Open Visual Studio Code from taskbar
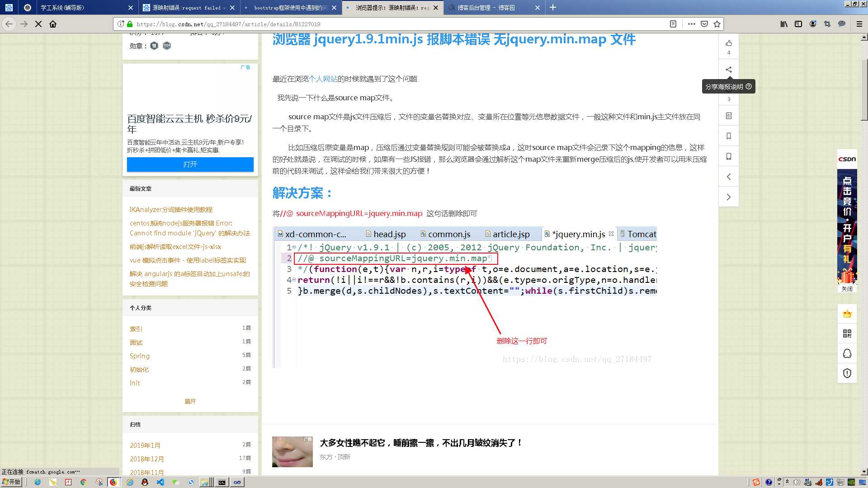The image size is (868, 488). tap(160, 482)
